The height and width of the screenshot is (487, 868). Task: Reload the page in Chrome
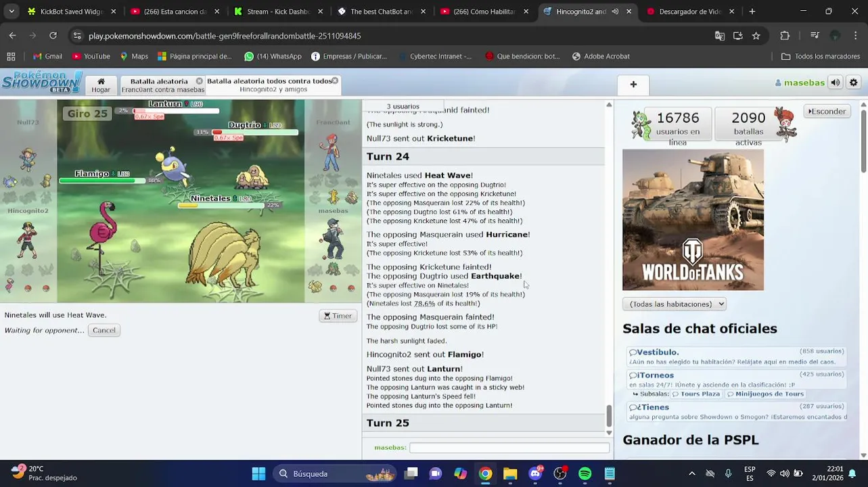53,35
